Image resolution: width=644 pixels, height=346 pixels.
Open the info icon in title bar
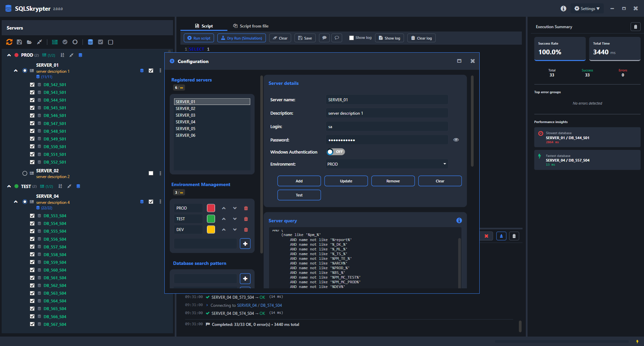click(x=563, y=8)
